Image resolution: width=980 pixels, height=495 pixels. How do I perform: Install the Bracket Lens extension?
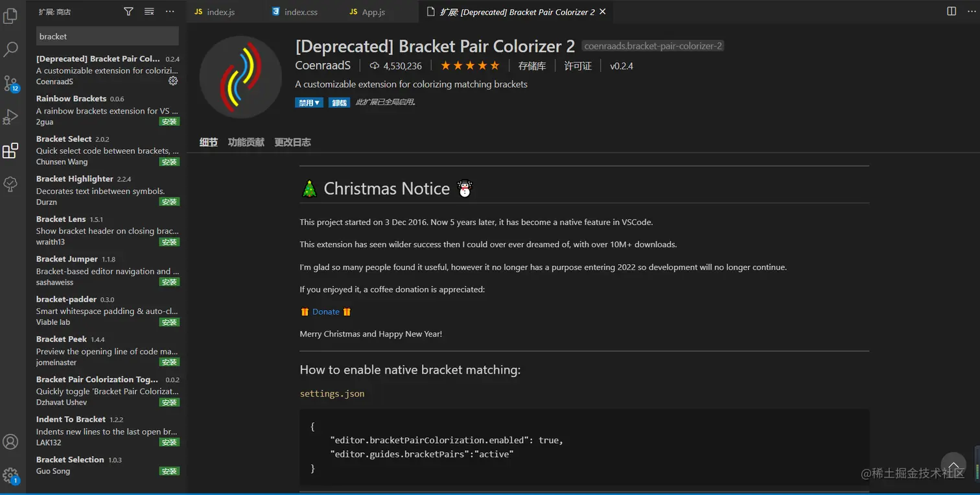pos(170,242)
